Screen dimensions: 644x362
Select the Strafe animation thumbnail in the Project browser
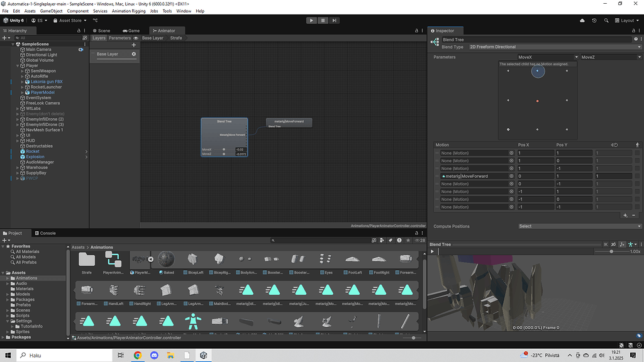(x=87, y=260)
